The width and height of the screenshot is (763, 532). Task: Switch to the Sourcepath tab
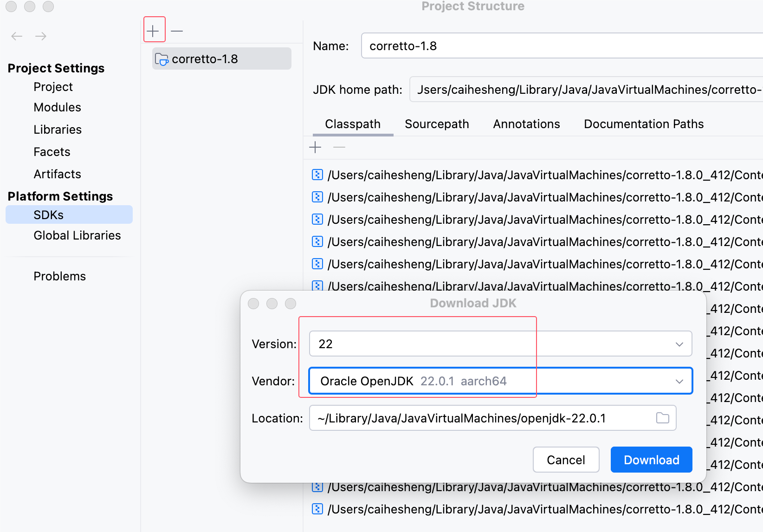tap(436, 124)
